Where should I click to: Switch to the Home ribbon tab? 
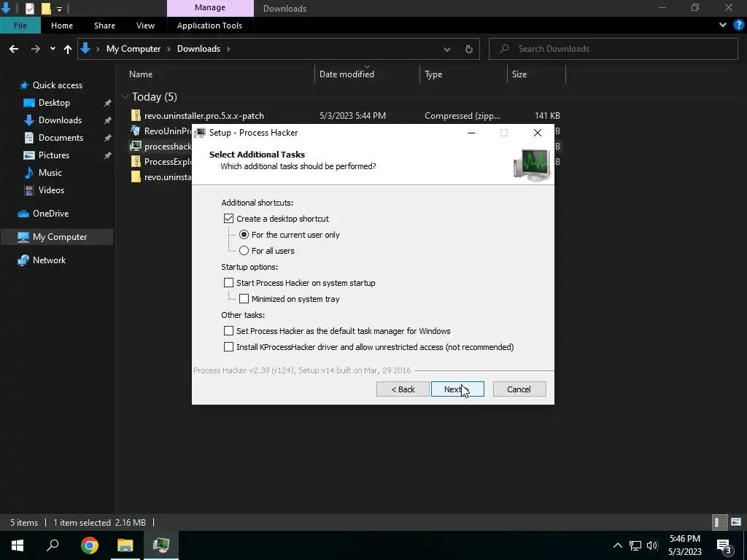[x=62, y=26]
